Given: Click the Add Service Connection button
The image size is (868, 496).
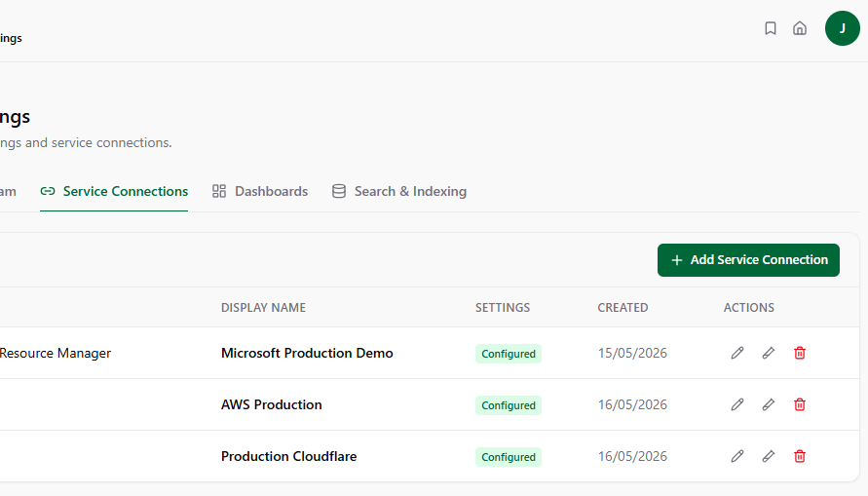Looking at the screenshot, I should coord(748,260).
